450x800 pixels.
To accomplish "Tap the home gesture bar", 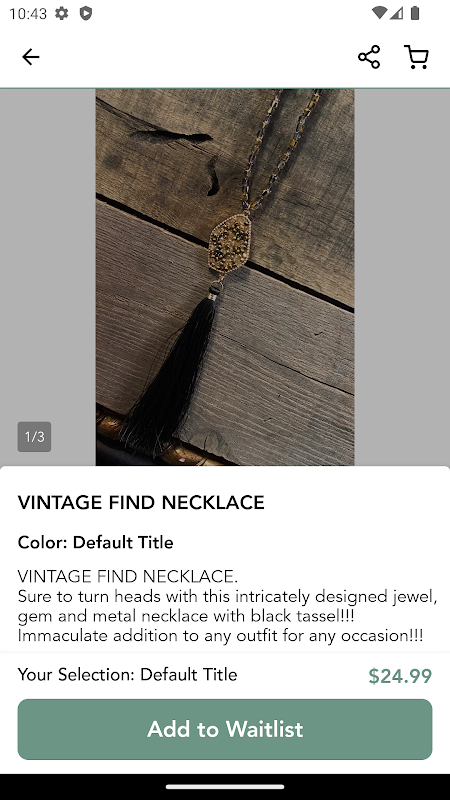I will 225,787.
